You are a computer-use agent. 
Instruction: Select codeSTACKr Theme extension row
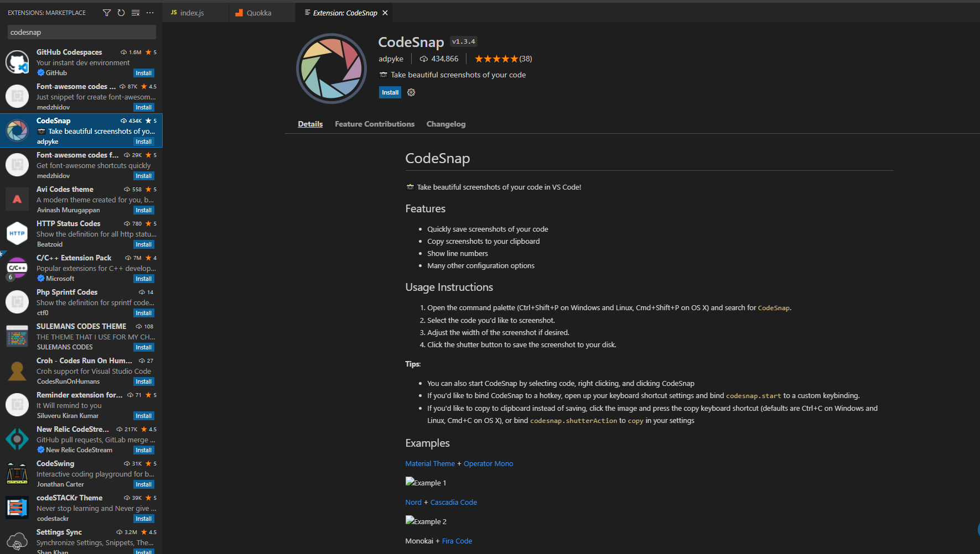(x=81, y=508)
